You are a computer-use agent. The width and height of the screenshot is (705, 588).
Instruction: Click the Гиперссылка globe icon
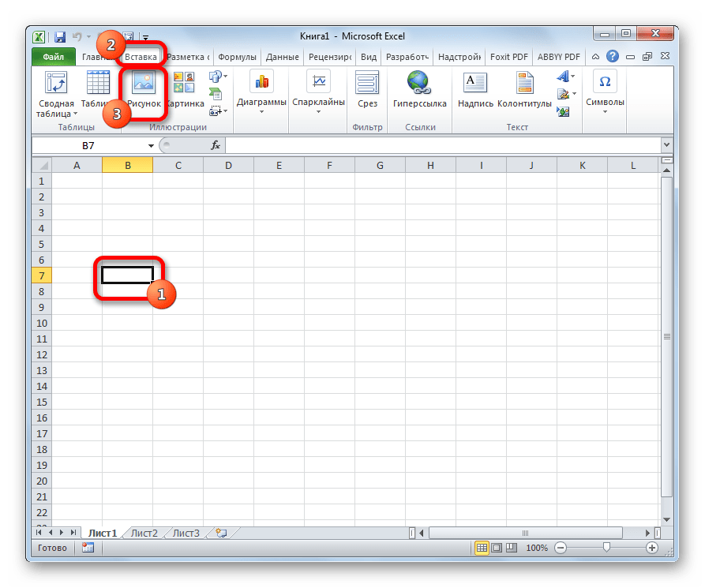click(418, 83)
